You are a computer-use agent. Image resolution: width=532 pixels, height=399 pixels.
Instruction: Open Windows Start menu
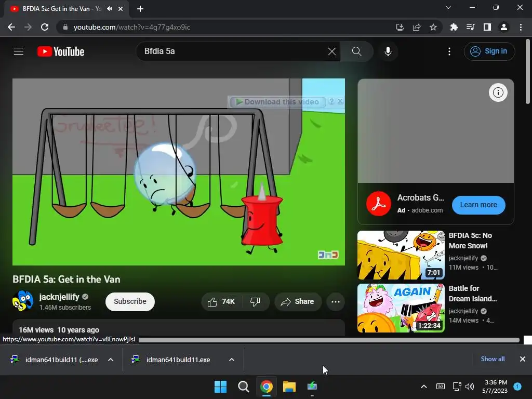click(220, 387)
